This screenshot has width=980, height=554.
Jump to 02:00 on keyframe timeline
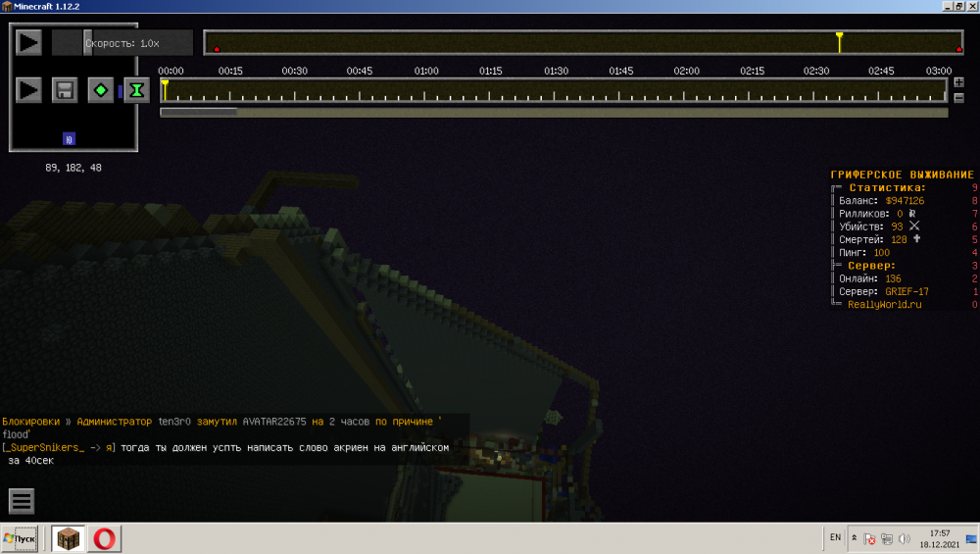click(684, 90)
